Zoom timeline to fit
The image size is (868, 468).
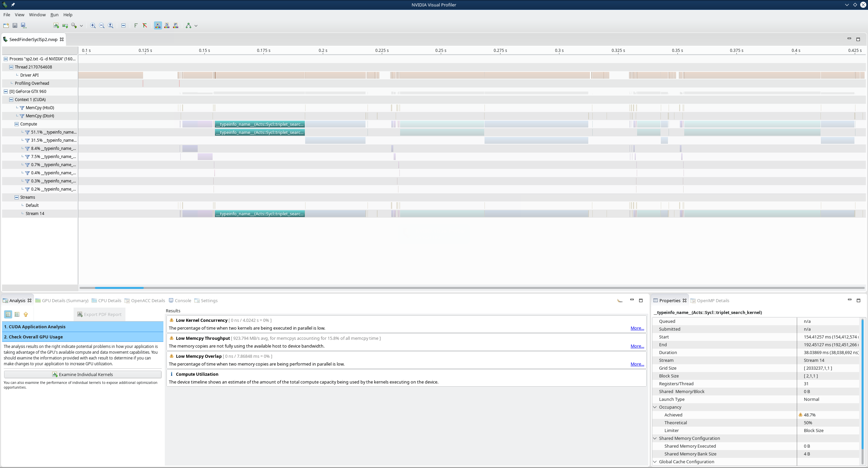pyautogui.click(x=111, y=25)
